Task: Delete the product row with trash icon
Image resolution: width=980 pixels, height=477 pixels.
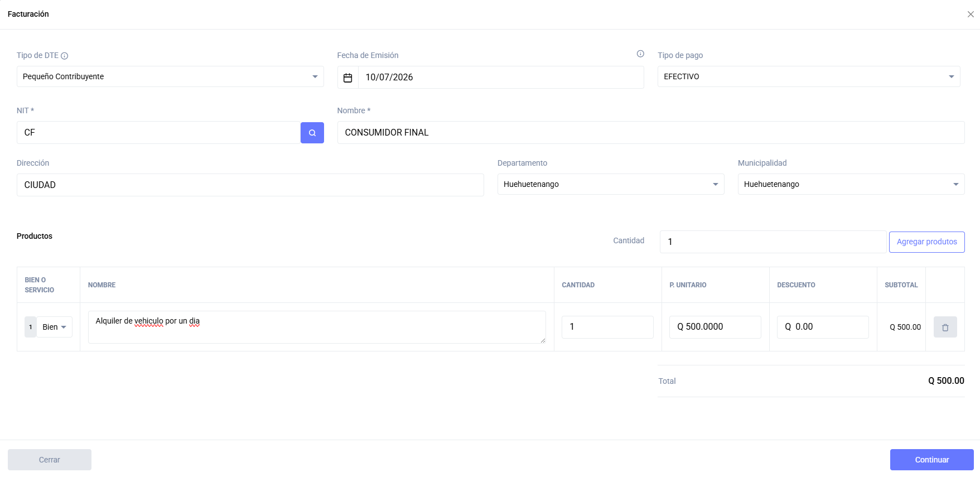Action: pyautogui.click(x=945, y=327)
